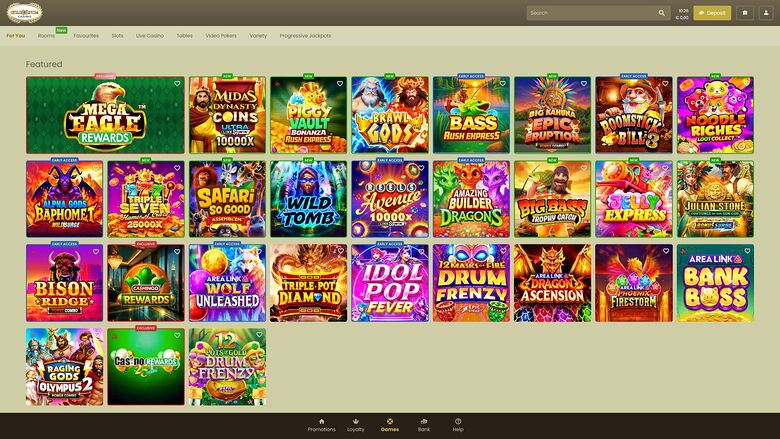Open the gift rewards icon in header
This screenshot has height=439, width=780.
(745, 13)
